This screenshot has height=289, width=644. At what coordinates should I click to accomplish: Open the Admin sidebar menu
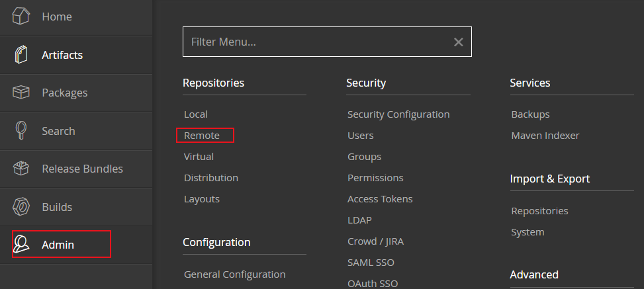76,245
